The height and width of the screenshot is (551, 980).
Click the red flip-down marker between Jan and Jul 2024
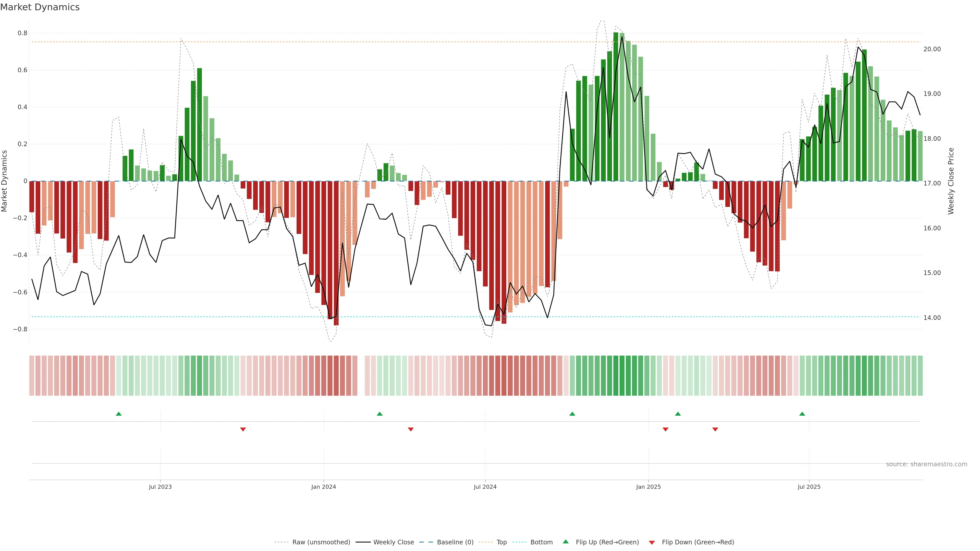411,429
